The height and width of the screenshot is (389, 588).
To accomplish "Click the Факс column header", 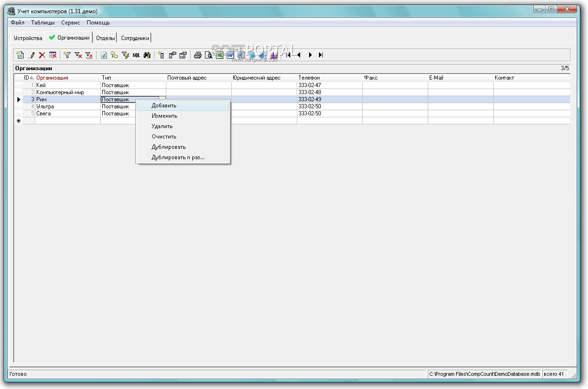I will [x=395, y=78].
